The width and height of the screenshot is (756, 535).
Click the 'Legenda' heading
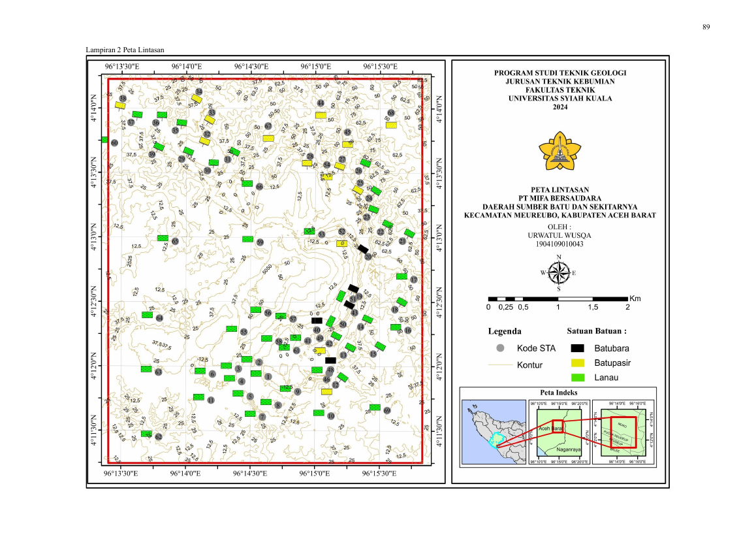504,331
